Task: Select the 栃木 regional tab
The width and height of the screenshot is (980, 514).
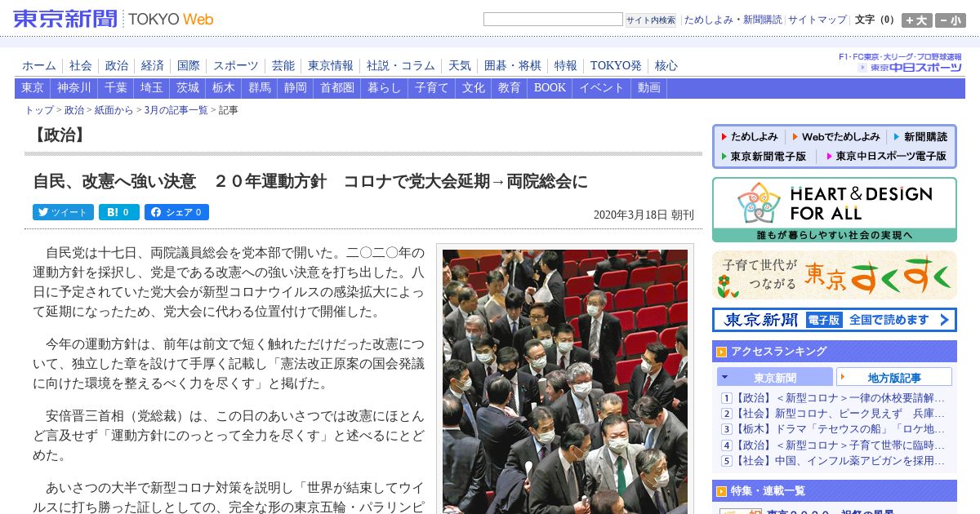Action: point(224,88)
